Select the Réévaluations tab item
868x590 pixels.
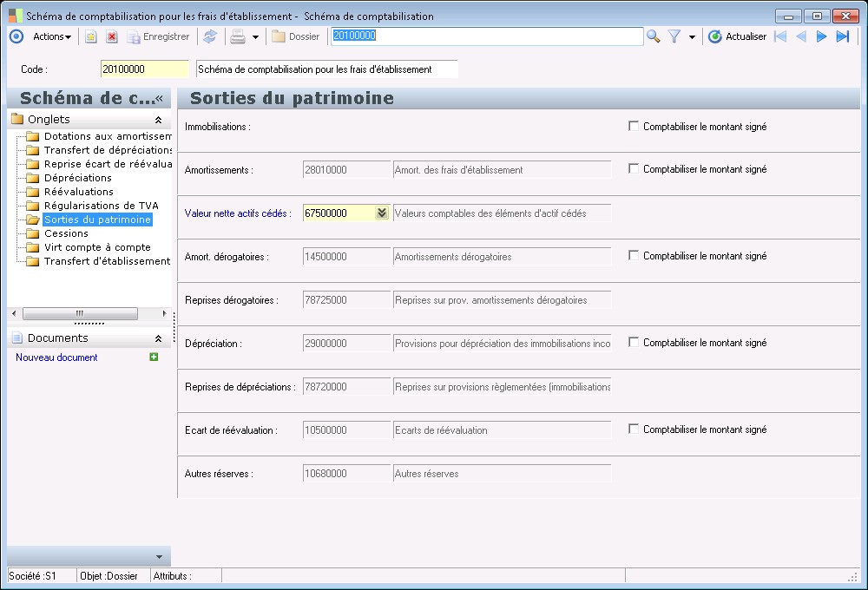pos(78,192)
